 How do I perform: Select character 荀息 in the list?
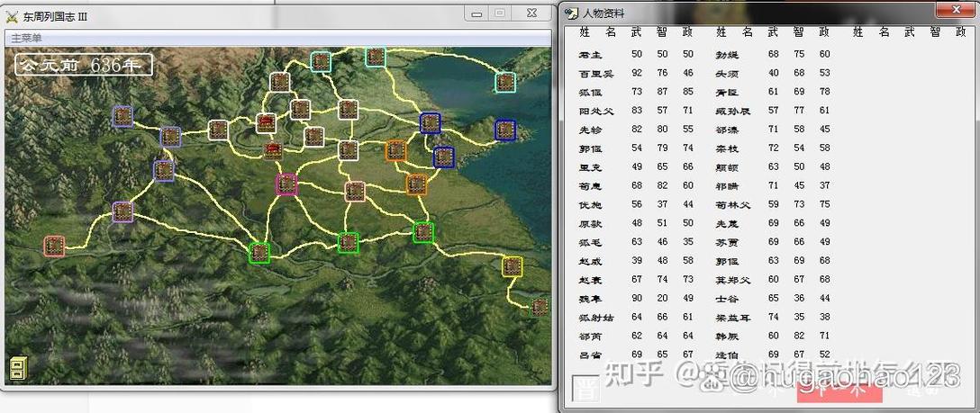[x=589, y=186]
